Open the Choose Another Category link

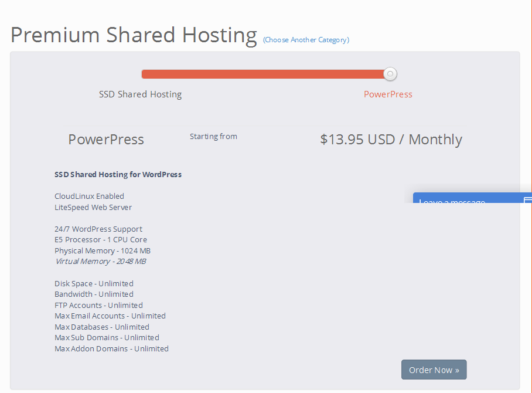tap(306, 40)
